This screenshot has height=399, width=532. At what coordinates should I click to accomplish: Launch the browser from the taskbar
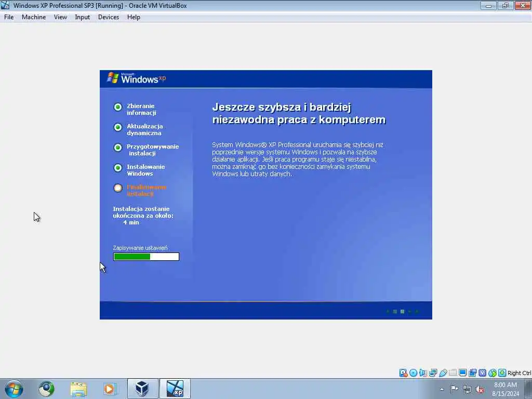46,389
